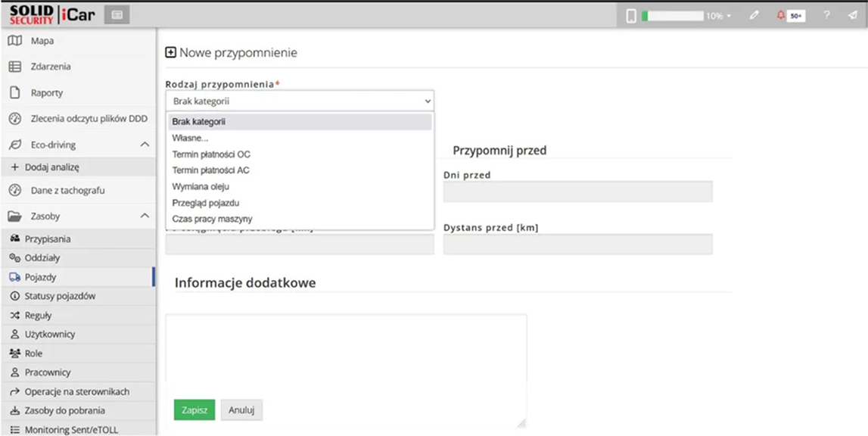Click the Operacje na sterownikach arrow icon
The width and height of the screenshot is (868, 436).
coord(15,391)
